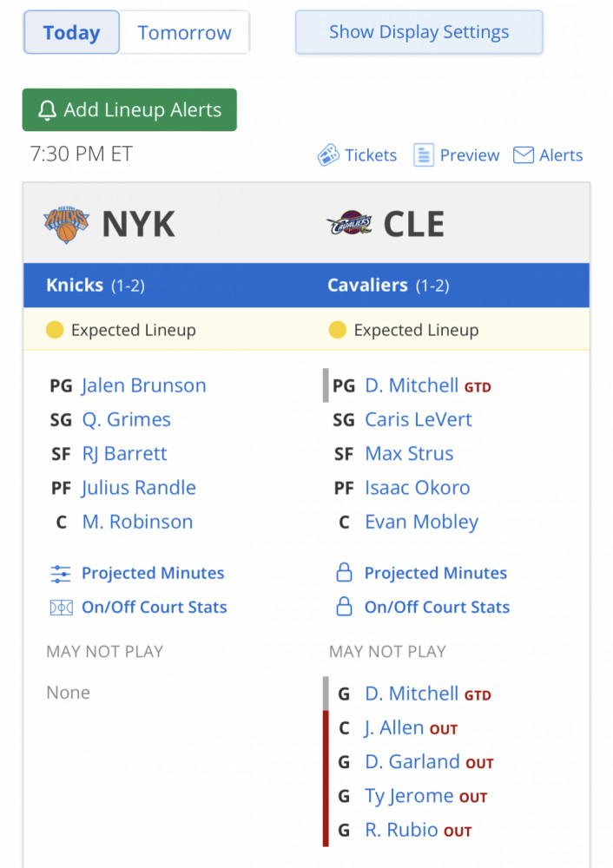
Task: Click J. Allen in May Not Play list
Action: tap(393, 728)
